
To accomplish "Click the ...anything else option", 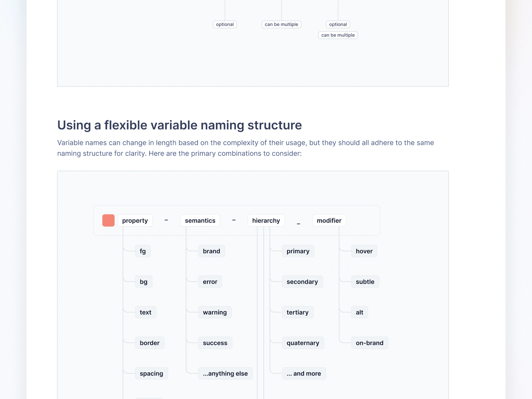I will pos(225,373).
